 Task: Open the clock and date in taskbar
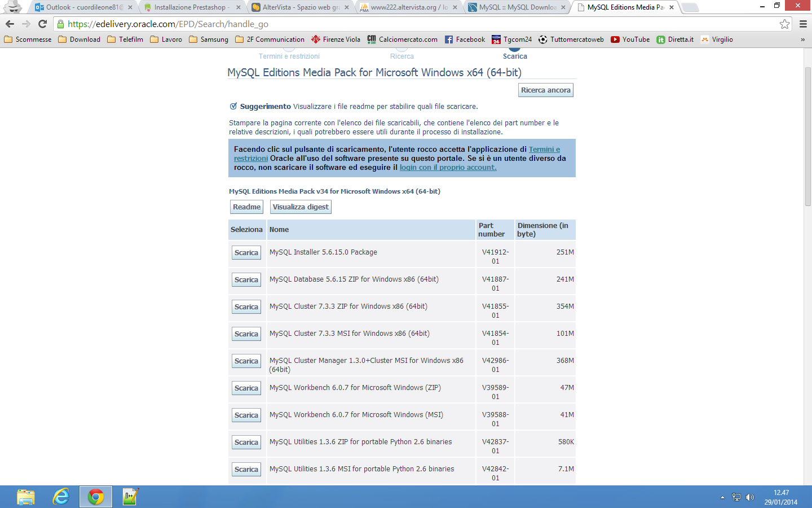781,497
